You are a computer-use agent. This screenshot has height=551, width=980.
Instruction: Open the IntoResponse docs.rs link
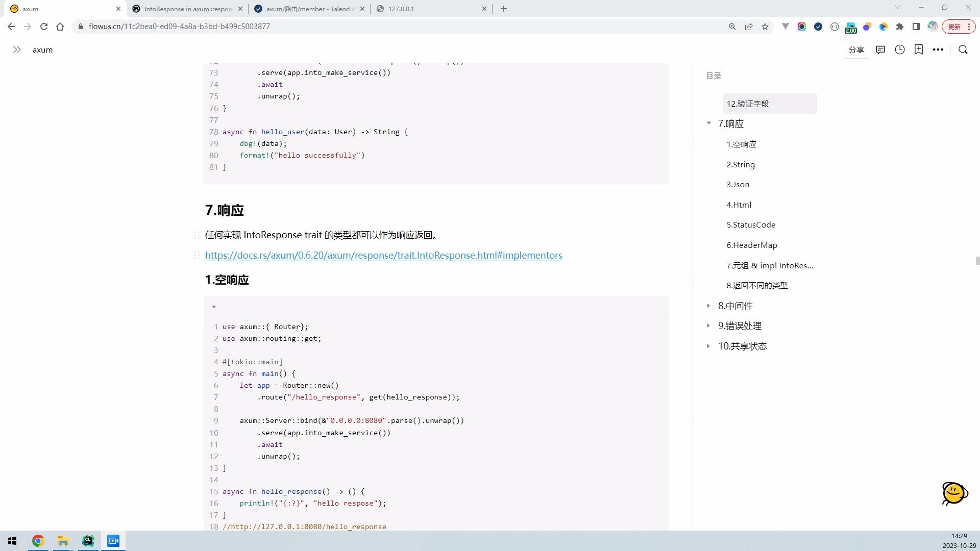(383, 255)
